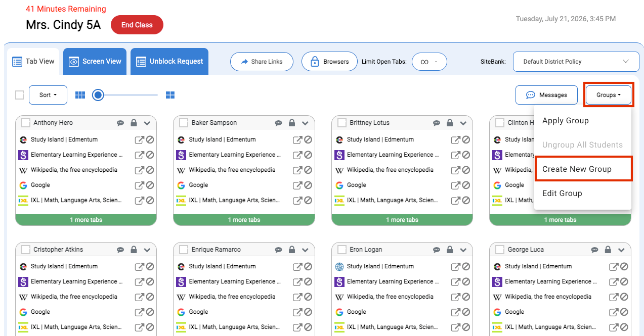Click padlock icon on Eron Logan card
644x336 pixels.
(x=450, y=250)
